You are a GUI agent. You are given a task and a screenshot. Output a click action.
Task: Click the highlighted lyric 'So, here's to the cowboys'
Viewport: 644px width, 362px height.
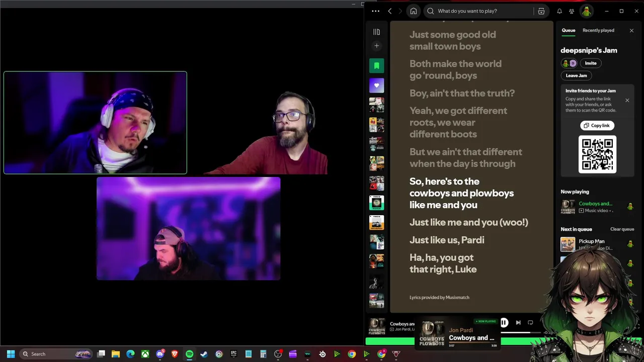(x=461, y=193)
